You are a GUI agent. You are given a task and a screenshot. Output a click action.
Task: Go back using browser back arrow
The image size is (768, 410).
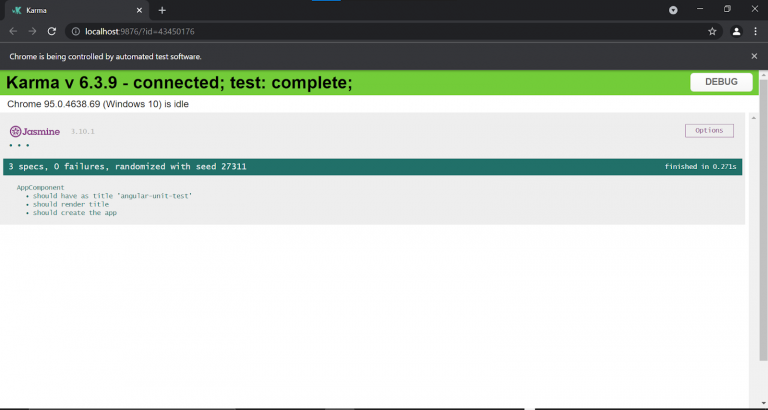pos(13,31)
